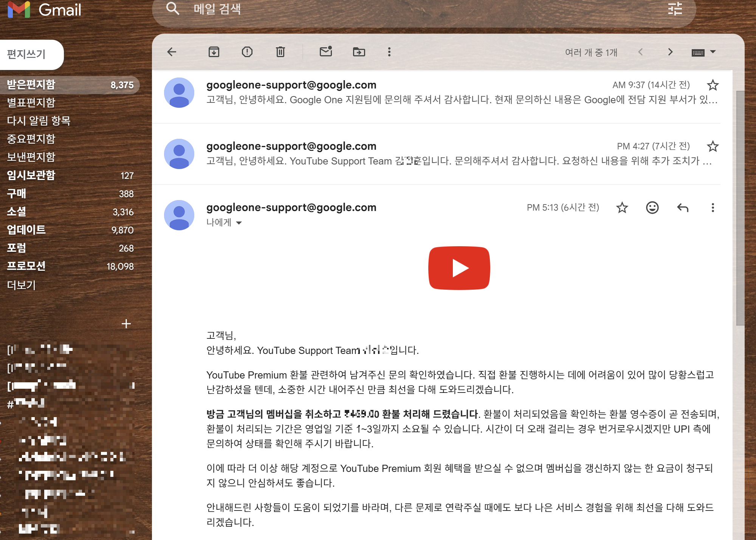Open the 받은편지함 inbox folder
Image resolution: width=756 pixels, height=540 pixels.
[x=31, y=84]
